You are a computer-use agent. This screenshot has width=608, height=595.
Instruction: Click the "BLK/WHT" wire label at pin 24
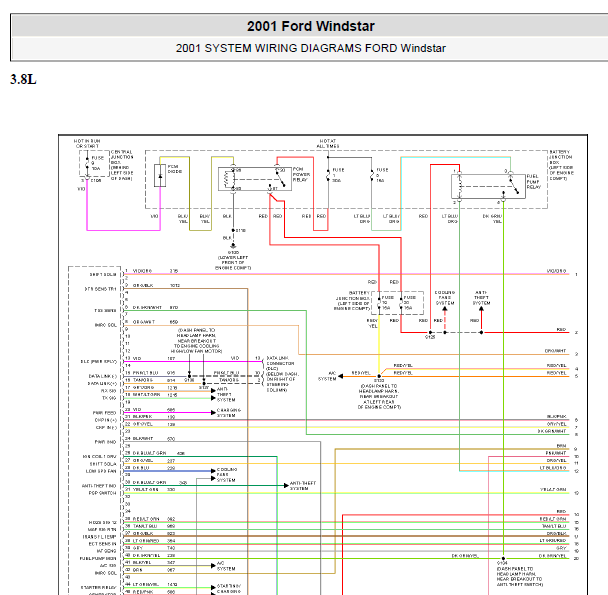143,438
